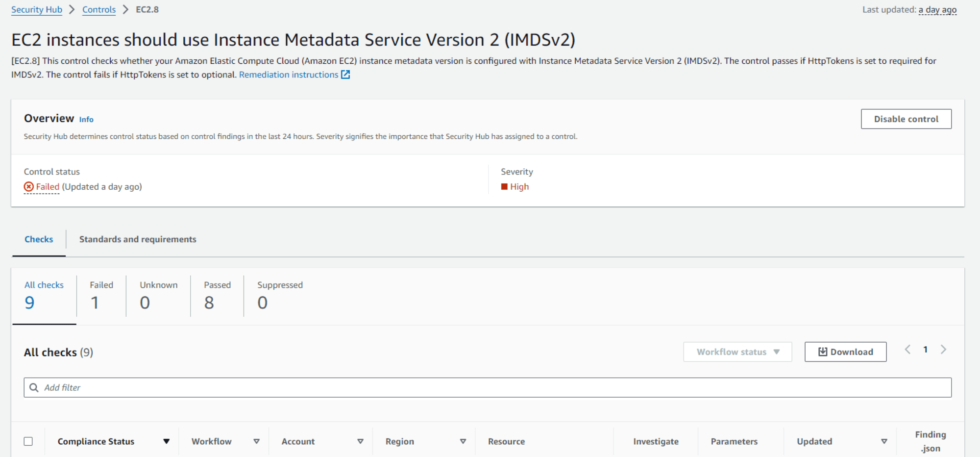Screen dimensions: 980x457
Task: Click the Parameters column header
Action: point(734,441)
